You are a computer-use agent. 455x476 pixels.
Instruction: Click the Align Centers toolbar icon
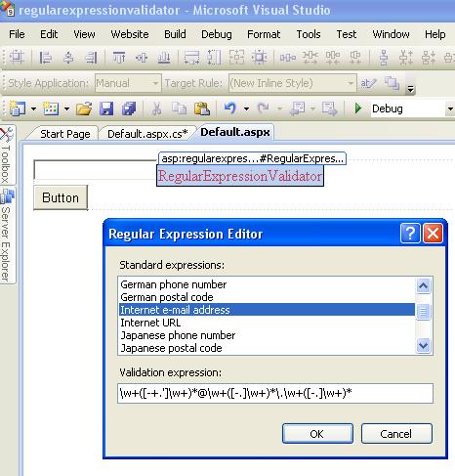tap(68, 58)
